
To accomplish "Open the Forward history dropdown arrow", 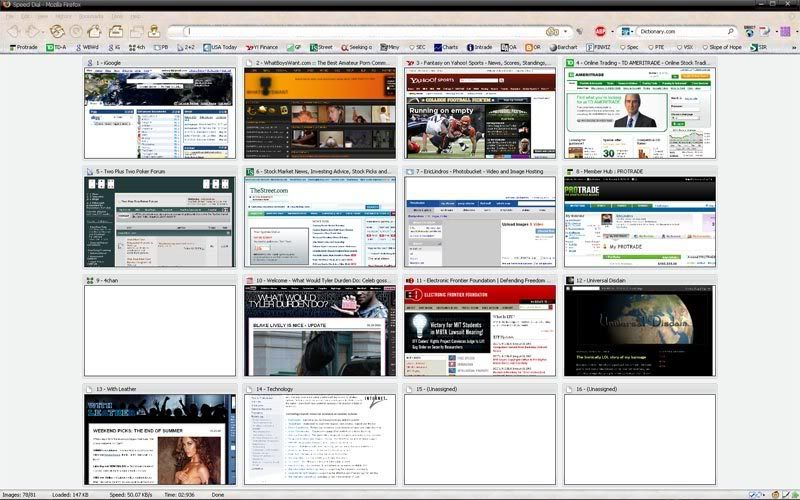I will pyautogui.click(x=44, y=31).
